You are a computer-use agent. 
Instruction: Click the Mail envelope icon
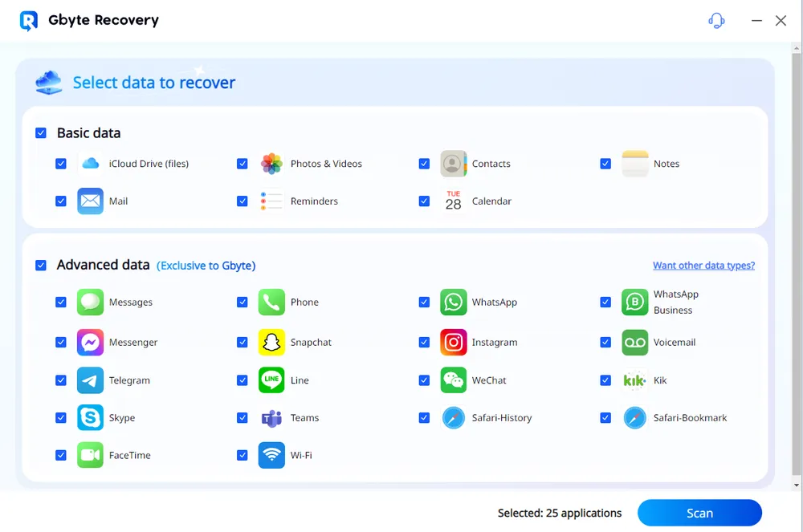90,201
